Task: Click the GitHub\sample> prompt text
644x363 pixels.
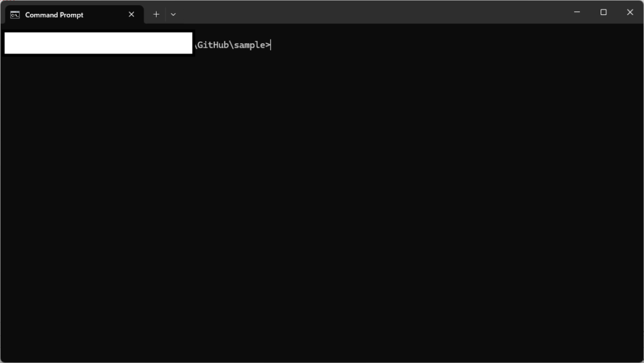Action: click(233, 44)
